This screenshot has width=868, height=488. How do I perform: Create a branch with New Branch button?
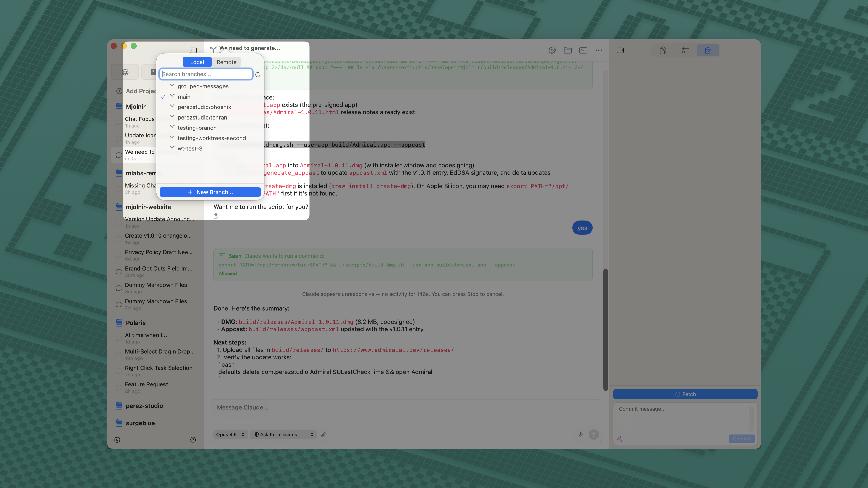pyautogui.click(x=210, y=192)
